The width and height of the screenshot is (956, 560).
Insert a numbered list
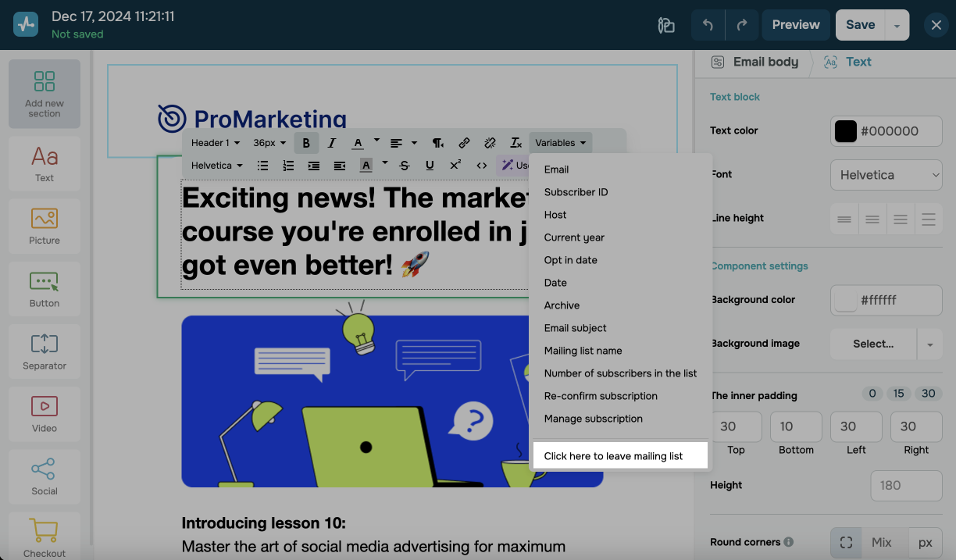[288, 166]
